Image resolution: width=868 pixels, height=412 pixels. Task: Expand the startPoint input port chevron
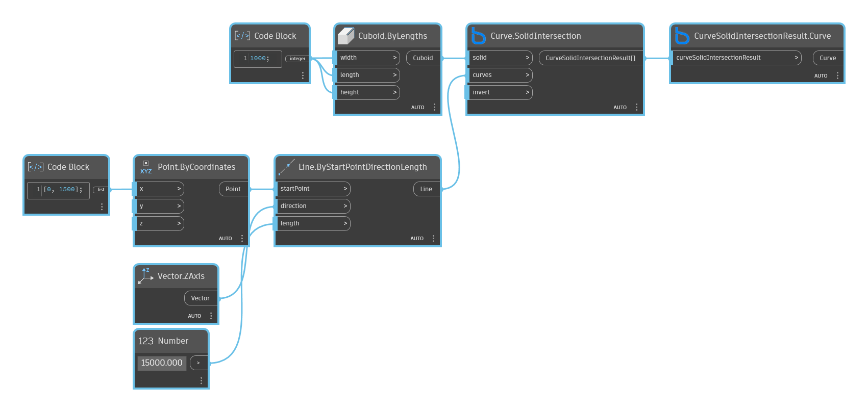click(345, 189)
